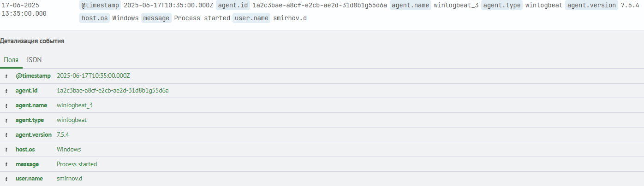Image resolution: width=644 pixels, height=186 pixels.
Task: Click the type icon beside message row
Action: 6,164
